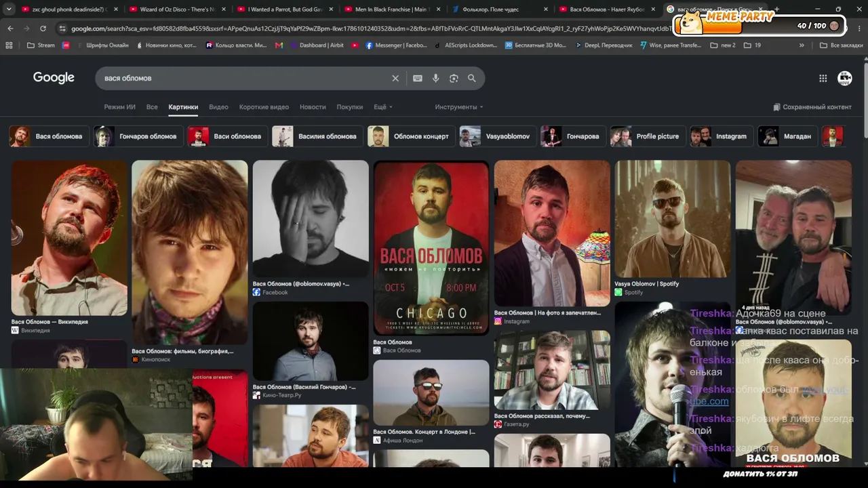Filter by the Обломов концерт chip
Image resolution: width=868 pixels, height=488 pixels.
pyautogui.click(x=410, y=136)
